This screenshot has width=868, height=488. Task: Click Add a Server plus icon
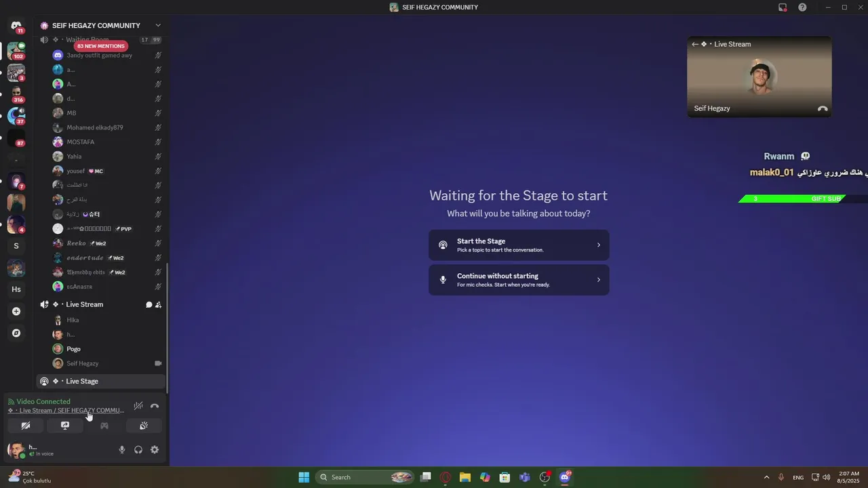(16, 311)
